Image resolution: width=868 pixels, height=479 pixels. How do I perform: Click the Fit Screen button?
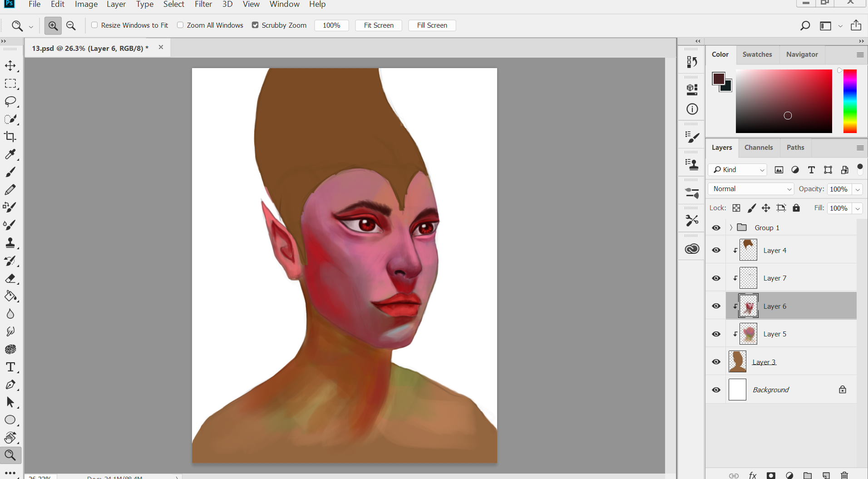[x=379, y=25]
